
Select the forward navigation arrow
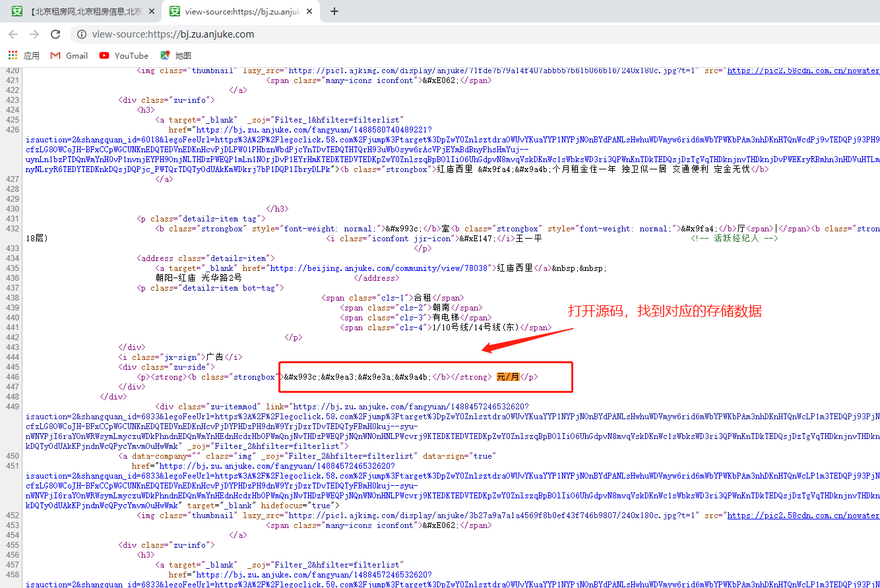34,34
